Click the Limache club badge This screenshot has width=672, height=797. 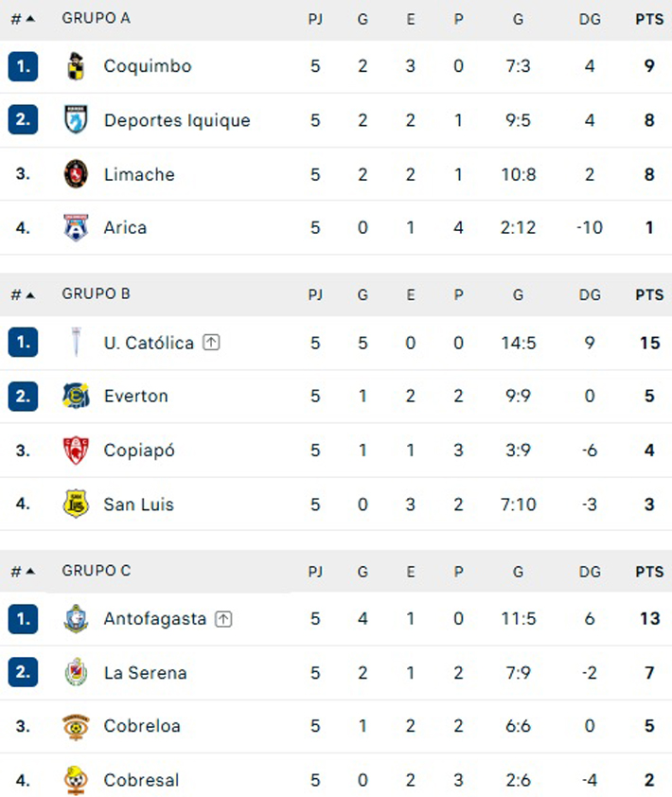tap(76, 174)
